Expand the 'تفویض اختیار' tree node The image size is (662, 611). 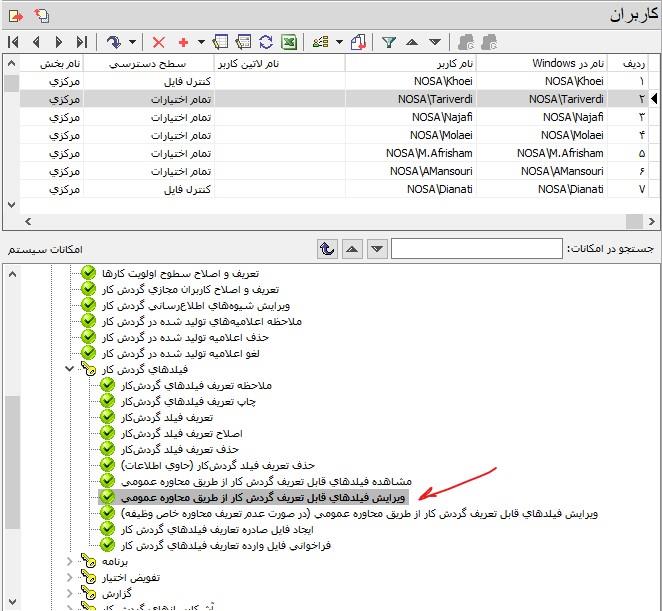[x=69, y=578]
